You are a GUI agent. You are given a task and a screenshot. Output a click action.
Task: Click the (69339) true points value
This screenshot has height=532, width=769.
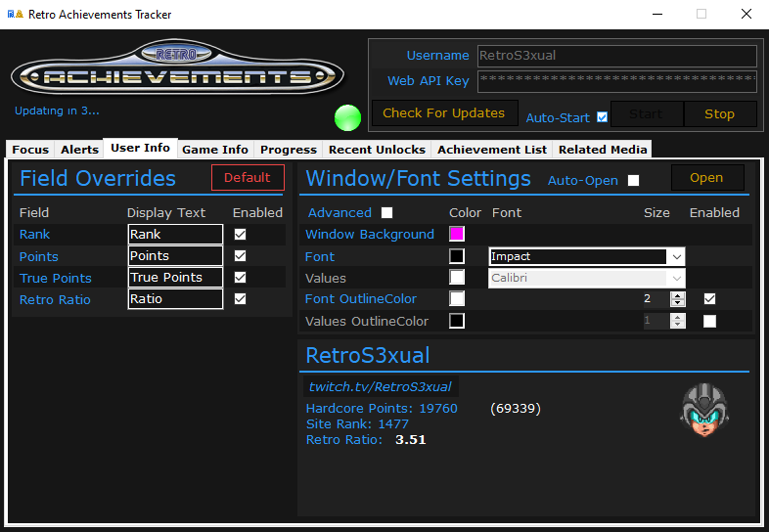click(x=516, y=409)
